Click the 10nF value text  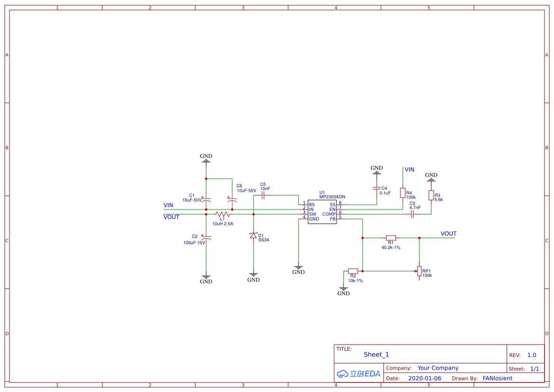coord(265,189)
